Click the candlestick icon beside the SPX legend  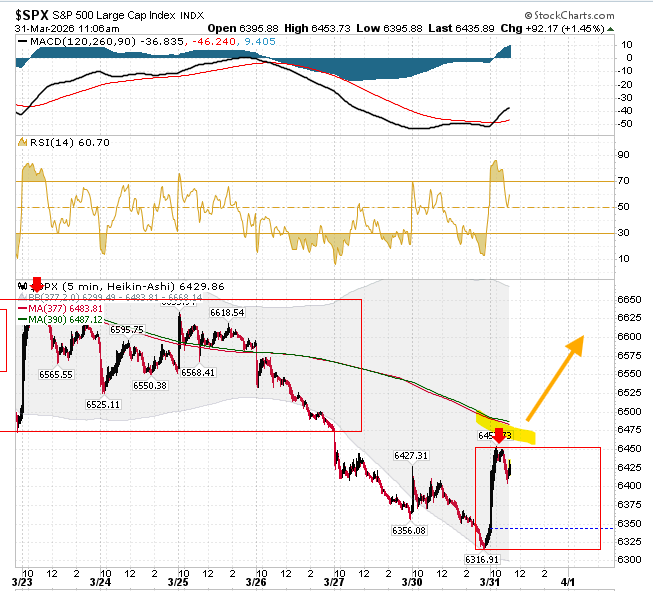click(x=22, y=287)
